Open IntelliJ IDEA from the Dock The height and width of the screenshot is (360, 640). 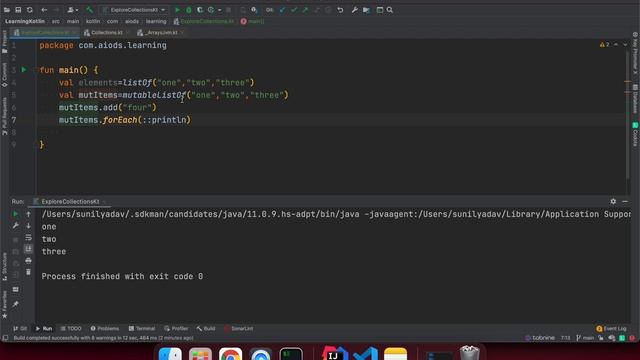[335, 353]
